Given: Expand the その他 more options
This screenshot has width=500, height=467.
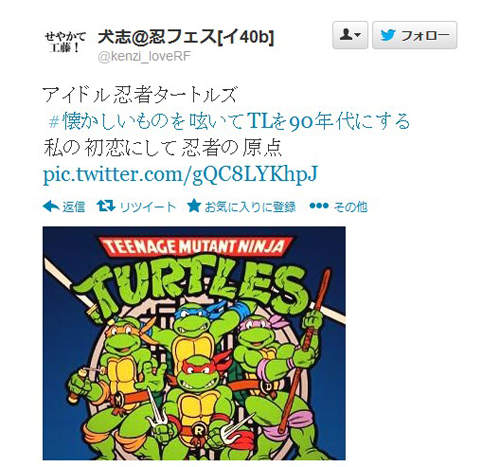Looking at the screenshot, I should pyautogui.click(x=351, y=207).
